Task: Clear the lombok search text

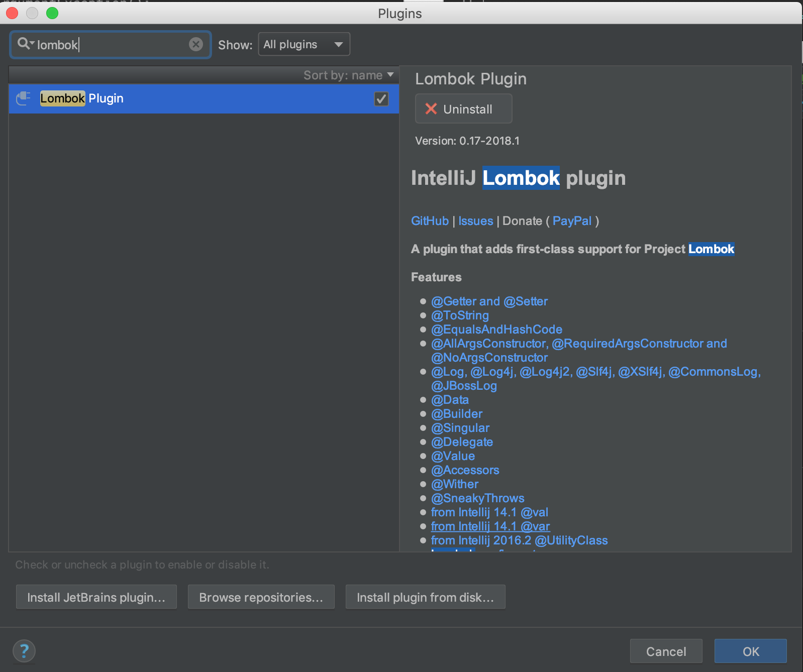Action: click(196, 44)
